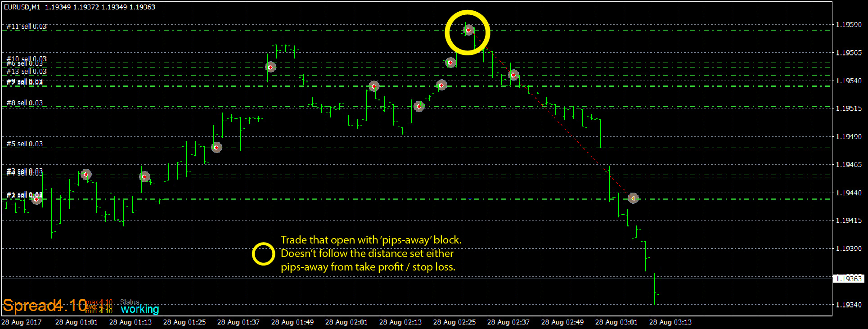Click the '28 Aug 01:01' time label
Image resolution: width=868 pixels, height=329 pixels.
click(x=76, y=322)
